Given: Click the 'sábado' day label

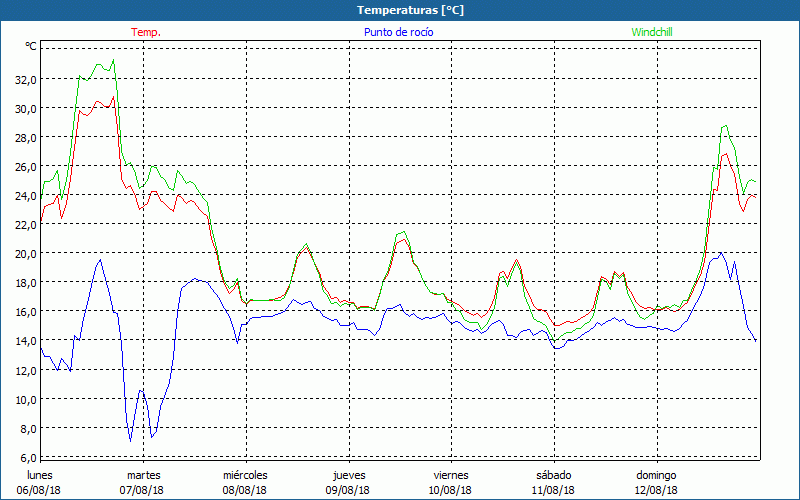Looking at the screenshot, I should 554,475.
